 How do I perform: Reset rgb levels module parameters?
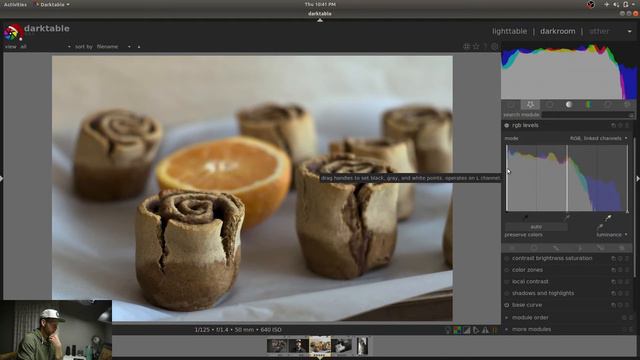[x=620, y=125]
